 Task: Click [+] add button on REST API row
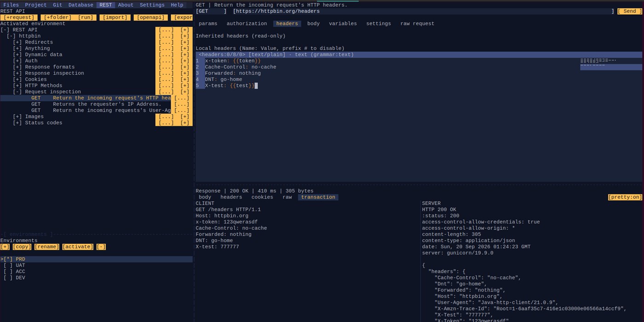point(185,30)
